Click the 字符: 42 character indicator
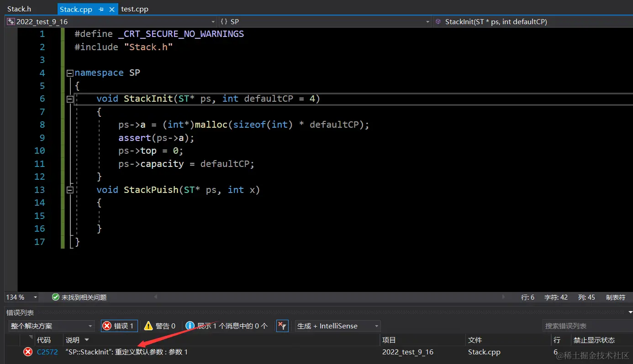Viewport: 633px width, 364px height. click(x=556, y=297)
